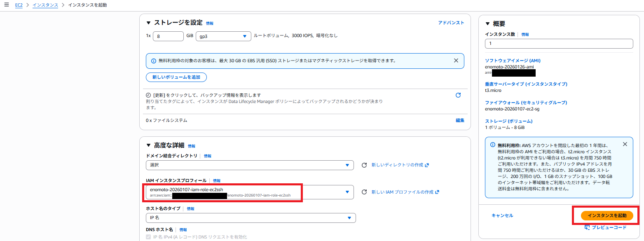Viewport: 644px width, 241px height.
Task: Refresh the IAM instance profile list
Action: click(364, 192)
